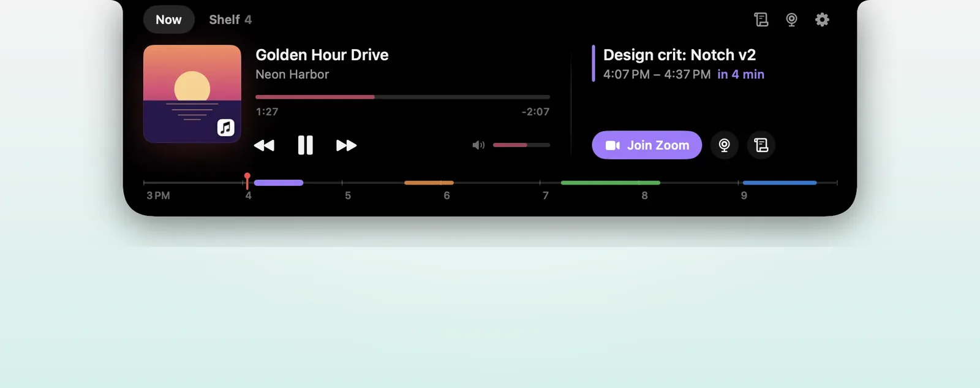Switch to the Now tab
980x388 pixels.
coord(168,20)
